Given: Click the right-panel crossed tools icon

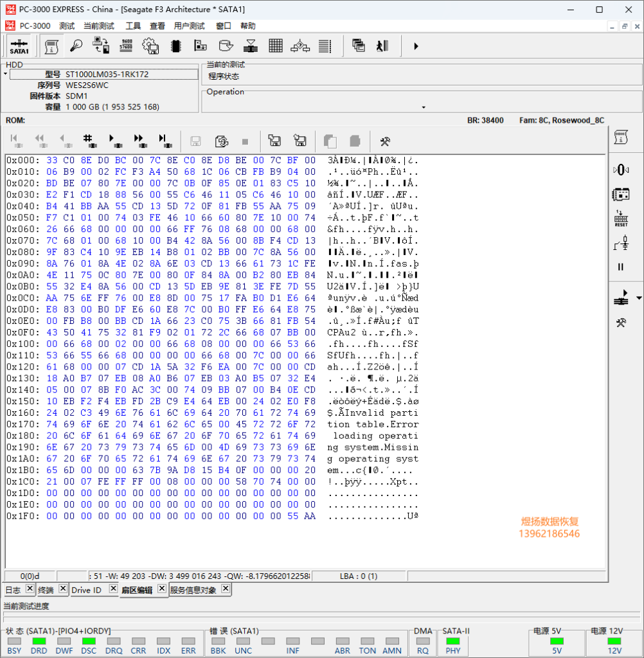Looking at the screenshot, I should [621, 323].
